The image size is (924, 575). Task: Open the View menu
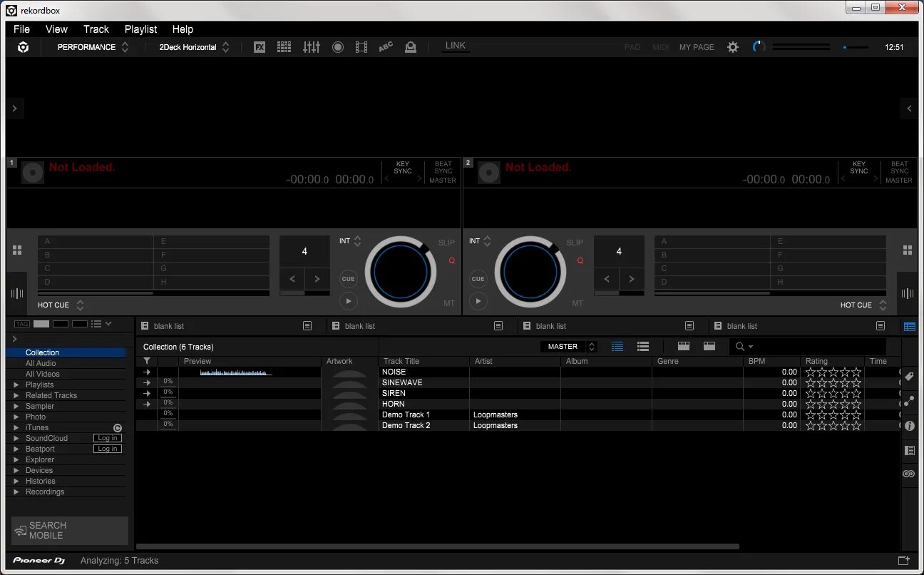pos(56,29)
